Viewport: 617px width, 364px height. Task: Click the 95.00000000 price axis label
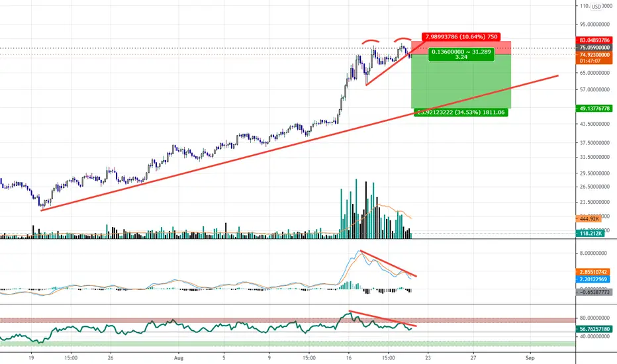point(594,24)
